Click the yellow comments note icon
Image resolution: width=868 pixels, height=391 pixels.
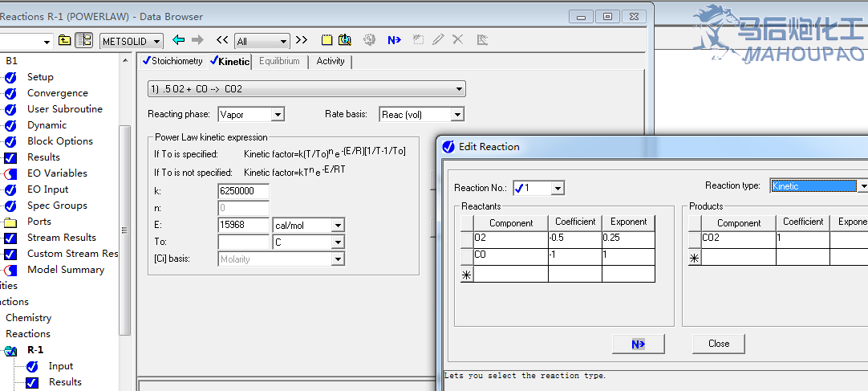(x=327, y=40)
